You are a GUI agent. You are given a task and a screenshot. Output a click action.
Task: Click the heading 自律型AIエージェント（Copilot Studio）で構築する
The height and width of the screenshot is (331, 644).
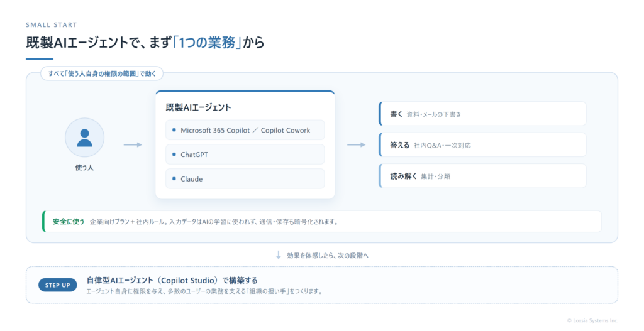pos(172,281)
